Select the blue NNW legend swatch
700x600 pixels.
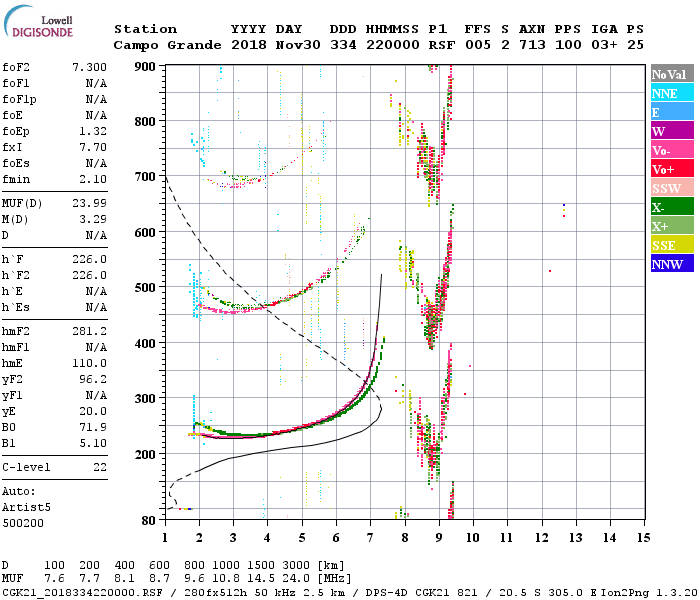672,263
